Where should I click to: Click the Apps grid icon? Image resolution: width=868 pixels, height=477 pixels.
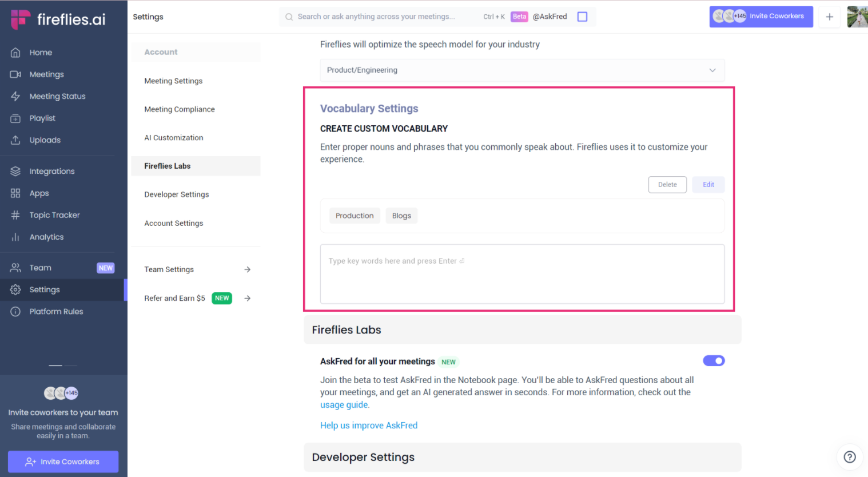coord(15,193)
